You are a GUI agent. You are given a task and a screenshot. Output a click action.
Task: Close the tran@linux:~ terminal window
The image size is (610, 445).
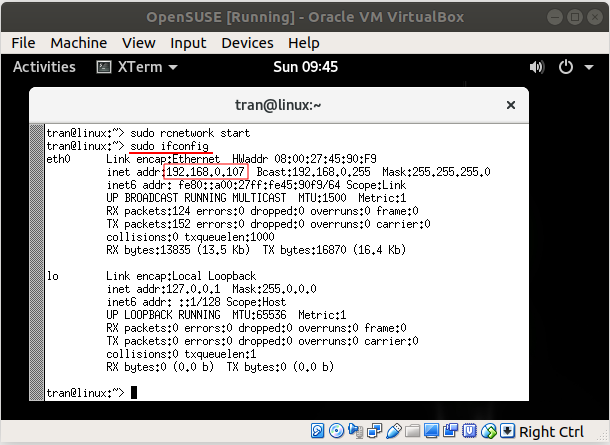511,105
